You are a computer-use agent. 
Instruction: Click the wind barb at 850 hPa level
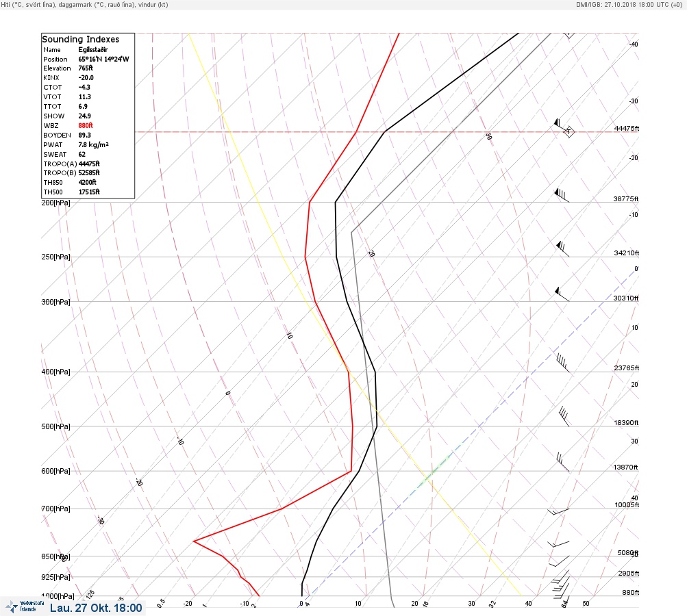[559, 561]
